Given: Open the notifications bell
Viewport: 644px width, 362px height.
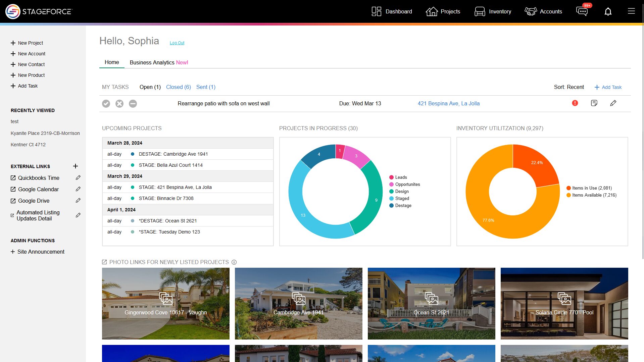Looking at the screenshot, I should point(608,11).
